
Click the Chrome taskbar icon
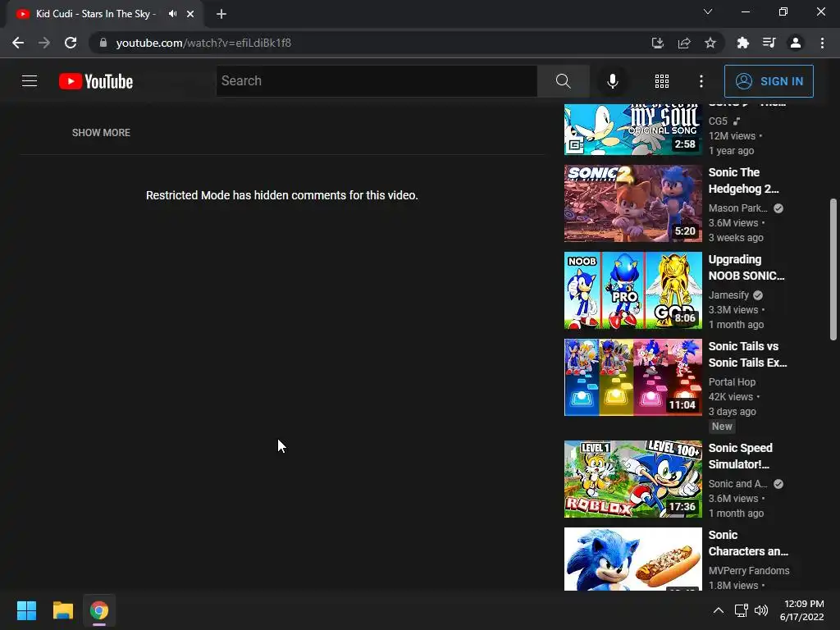(99, 610)
